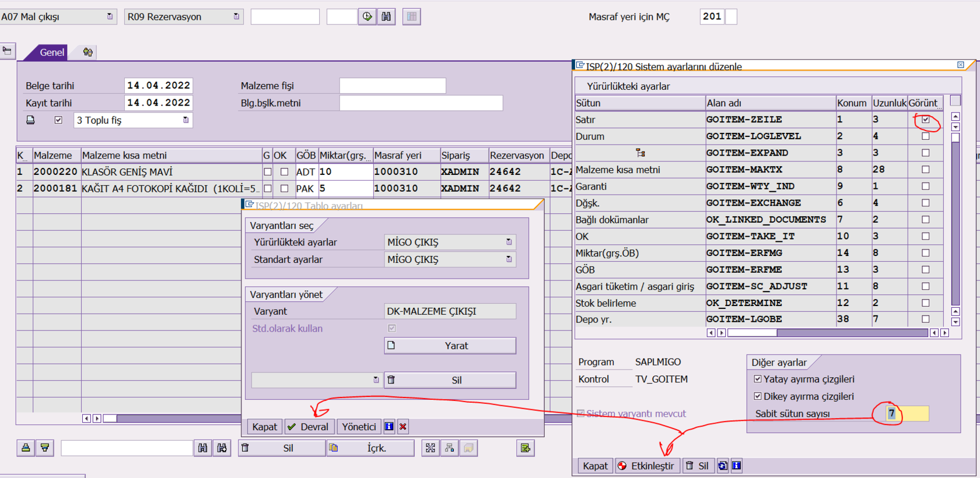The height and width of the screenshot is (478, 980).
Task: Click the green add line icon at the far right
Action: pos(526,448)
